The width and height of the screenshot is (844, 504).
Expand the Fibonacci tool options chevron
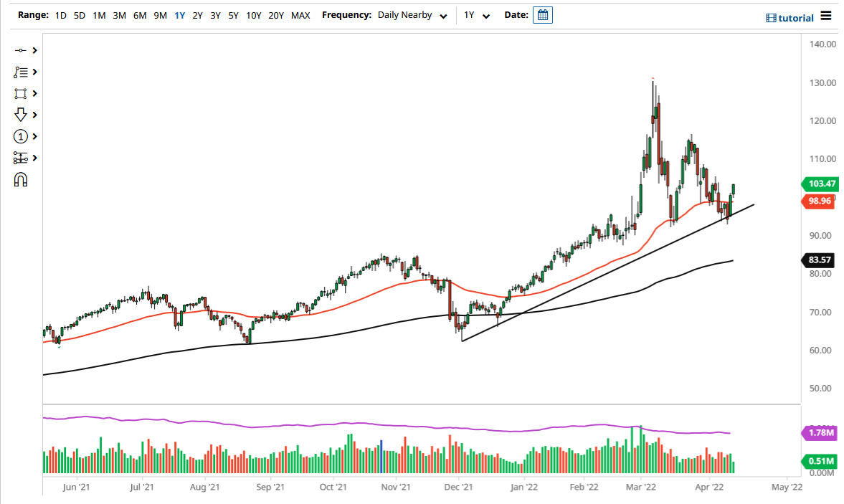click(35, 158)
